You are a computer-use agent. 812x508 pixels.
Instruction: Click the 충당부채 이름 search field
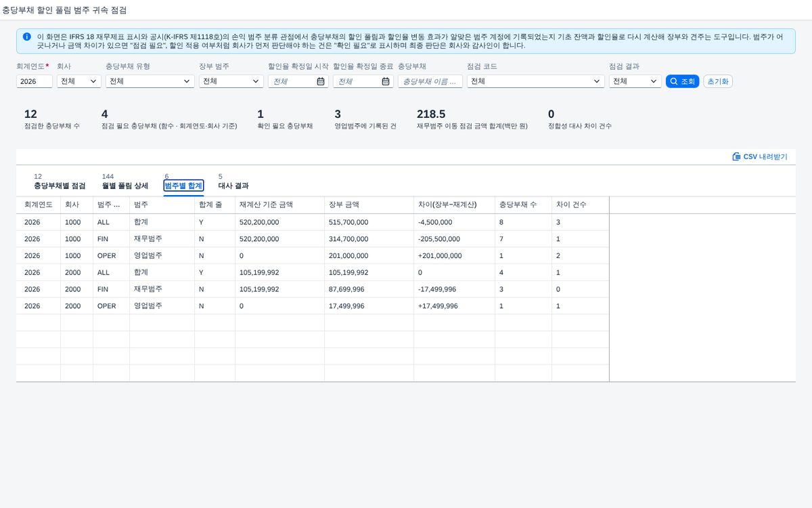[430, 81]
